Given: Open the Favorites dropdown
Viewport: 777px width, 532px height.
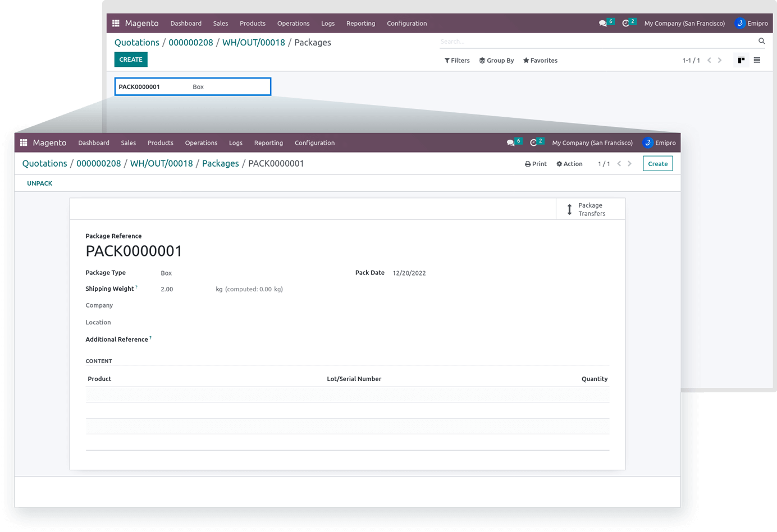Looking at the screenshot, I should (540, 61).
